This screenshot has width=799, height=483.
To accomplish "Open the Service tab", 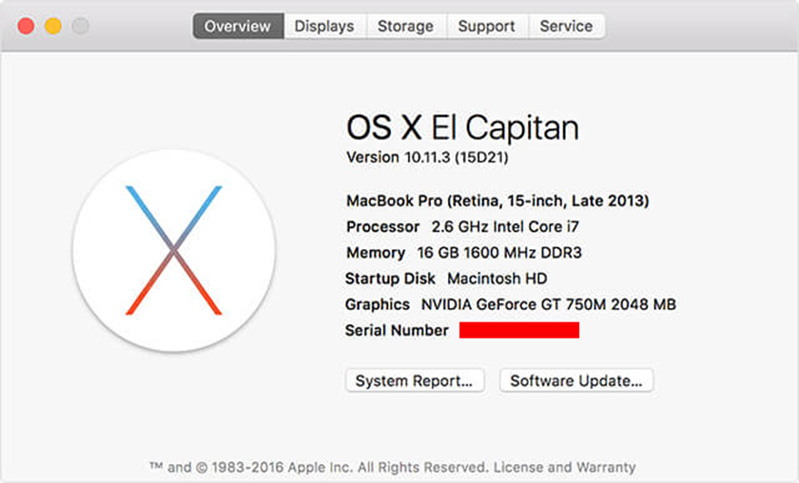I will pos(566,26).
